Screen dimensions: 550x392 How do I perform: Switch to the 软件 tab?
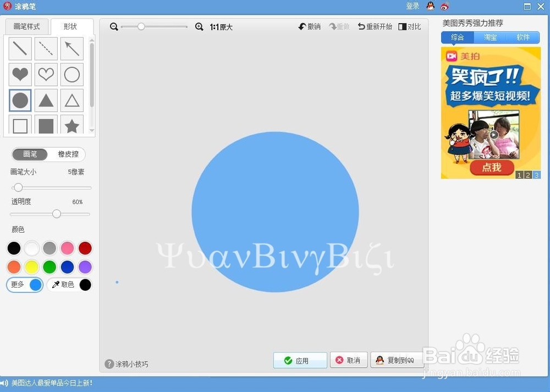[523, 37]
